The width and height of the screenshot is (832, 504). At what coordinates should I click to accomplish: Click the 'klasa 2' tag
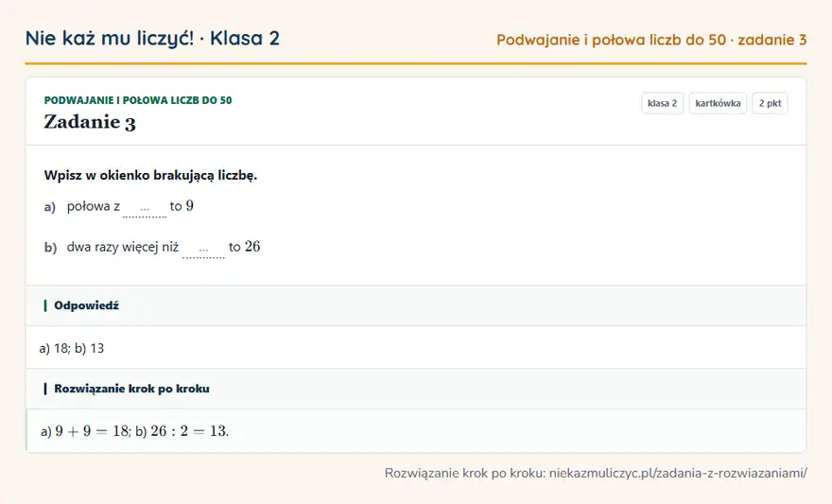662,103
